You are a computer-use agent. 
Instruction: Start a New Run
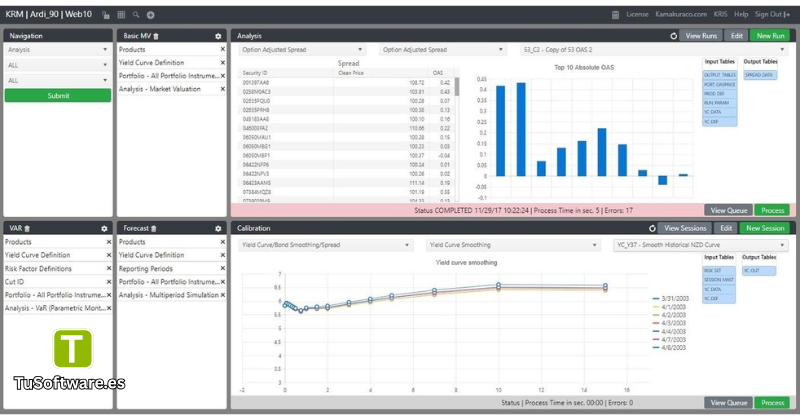pos(770,36)
